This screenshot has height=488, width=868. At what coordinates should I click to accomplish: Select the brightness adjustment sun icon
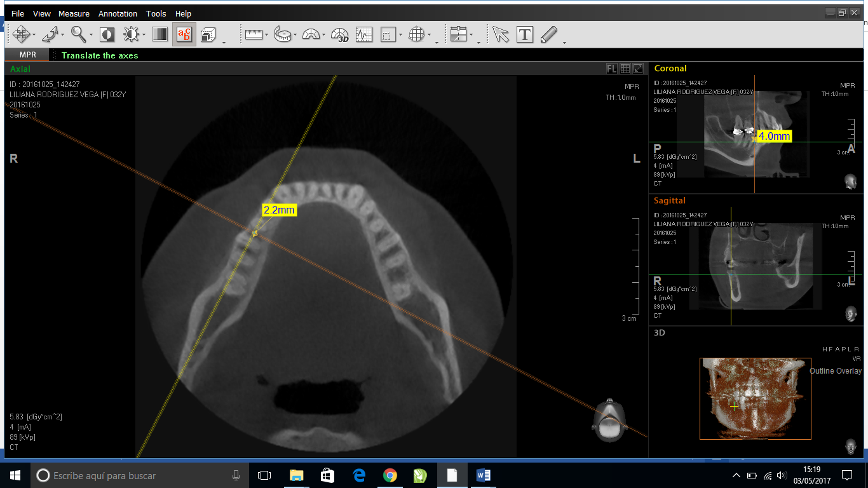point(131,34)
